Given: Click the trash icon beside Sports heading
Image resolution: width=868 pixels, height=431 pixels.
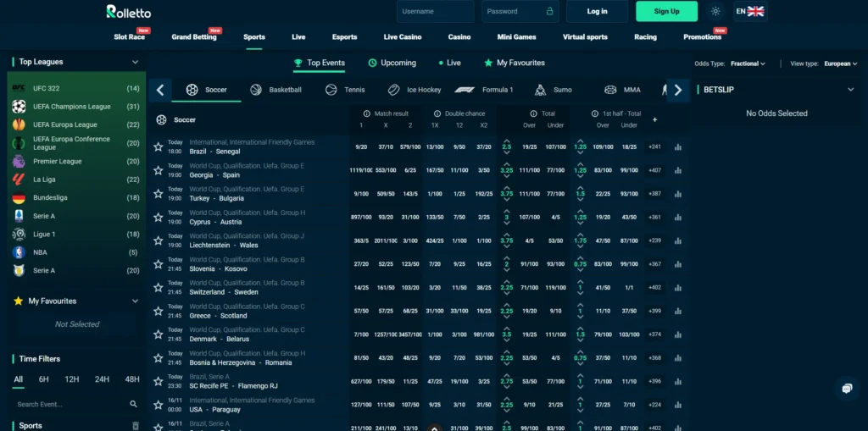Looking at the screenshot, I should 135,426.
